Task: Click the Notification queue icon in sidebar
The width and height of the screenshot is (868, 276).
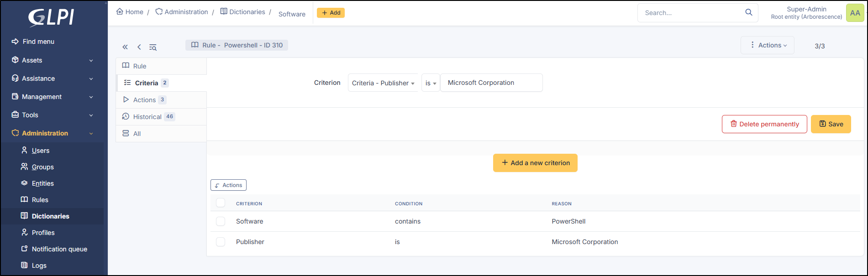Action: tap(25, 249)
